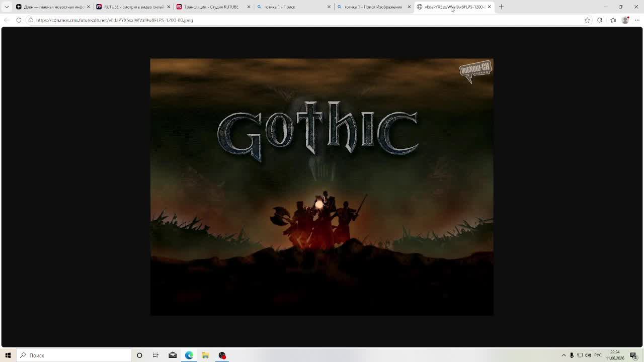Viewport: 644px width, 362px height.
Task: Close the Трансляции Студия RUTUBE tab
Action: 249,7
